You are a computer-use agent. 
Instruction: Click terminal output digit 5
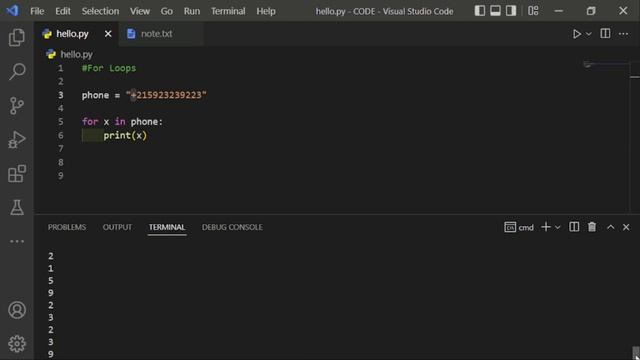click(51, 281)
